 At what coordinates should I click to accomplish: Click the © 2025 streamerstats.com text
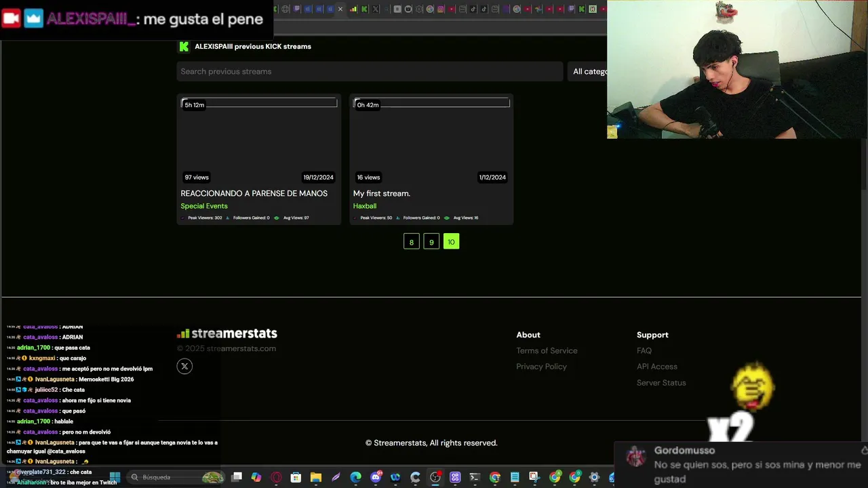(226, 348)
